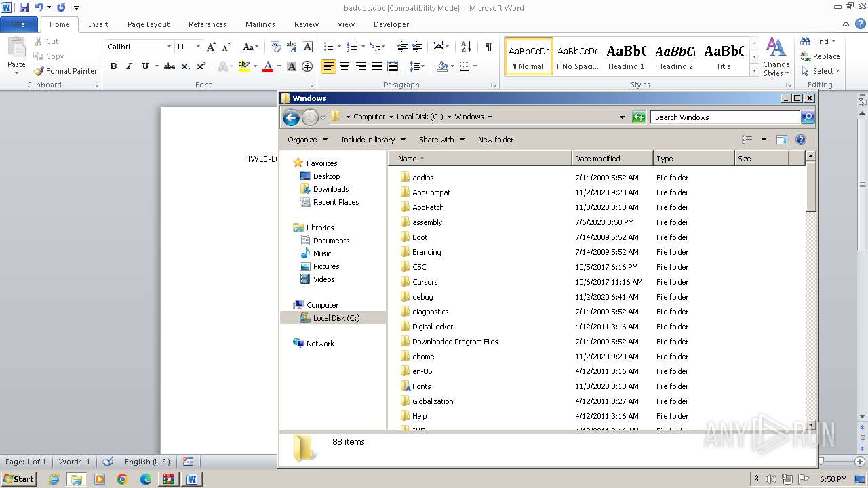868x488 pixels.
Task: Toggle Bold formatting in Word ribbon
Action: [x=113, y=66]
